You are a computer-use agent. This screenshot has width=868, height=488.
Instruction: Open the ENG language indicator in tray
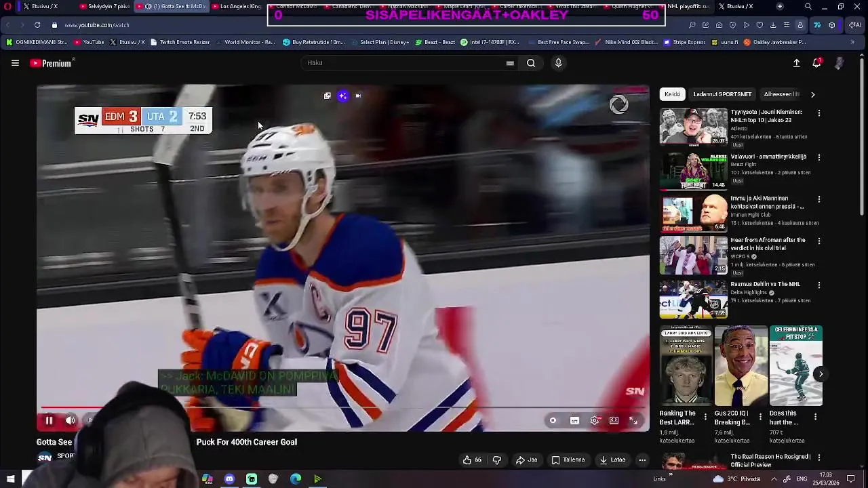coord(802,479)
